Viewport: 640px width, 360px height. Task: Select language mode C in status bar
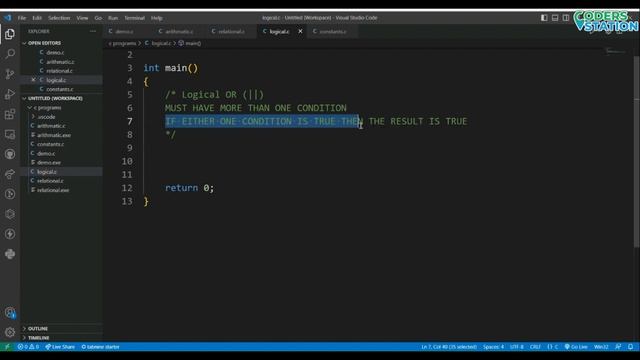pyautogui.click(x=552, y=347)
